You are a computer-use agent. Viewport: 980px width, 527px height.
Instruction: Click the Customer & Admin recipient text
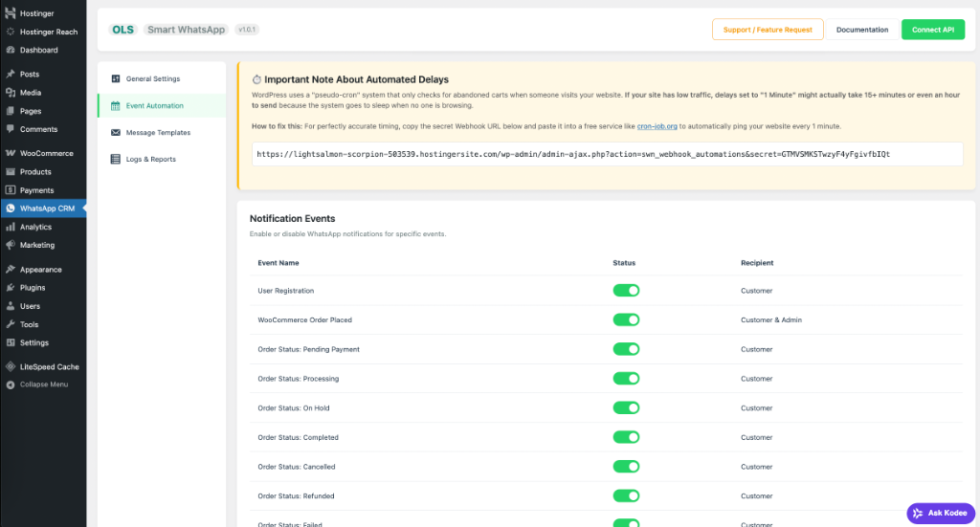[x=771, y=319]
